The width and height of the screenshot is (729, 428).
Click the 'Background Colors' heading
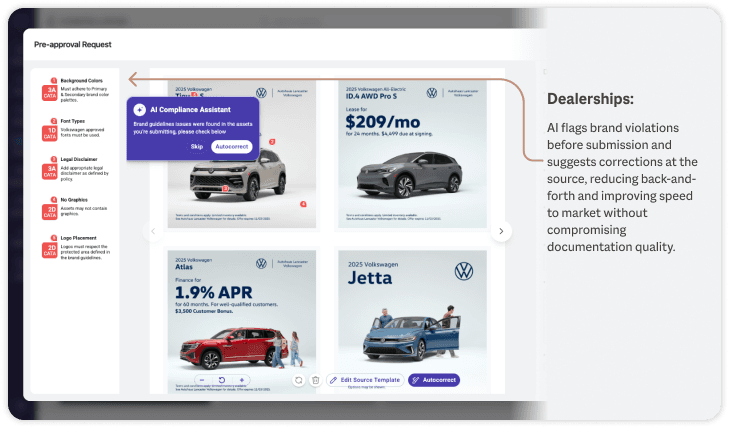pyautogui.click(x=81, y=80)
